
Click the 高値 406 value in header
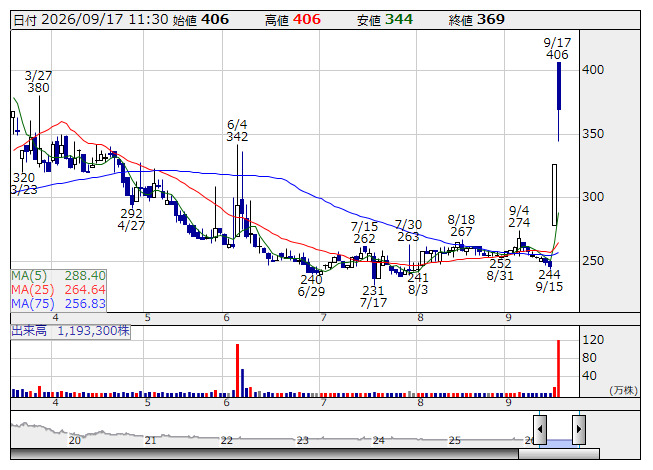coord(293,20)
